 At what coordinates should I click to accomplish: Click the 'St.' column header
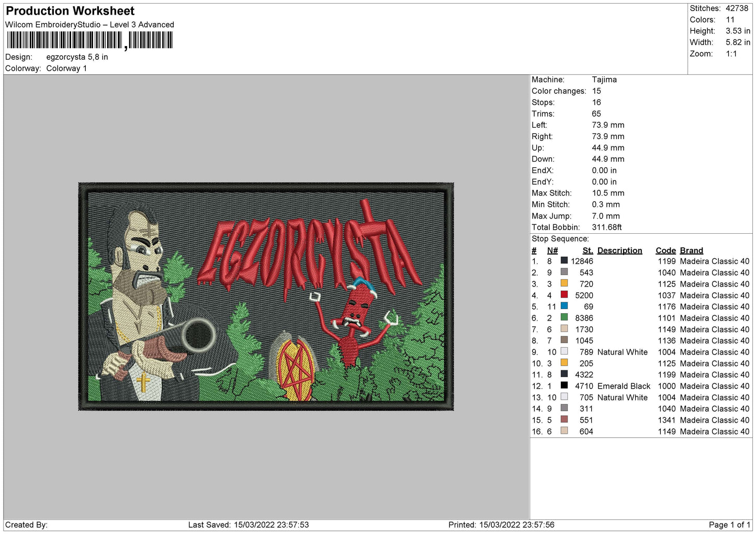(588, 251)
